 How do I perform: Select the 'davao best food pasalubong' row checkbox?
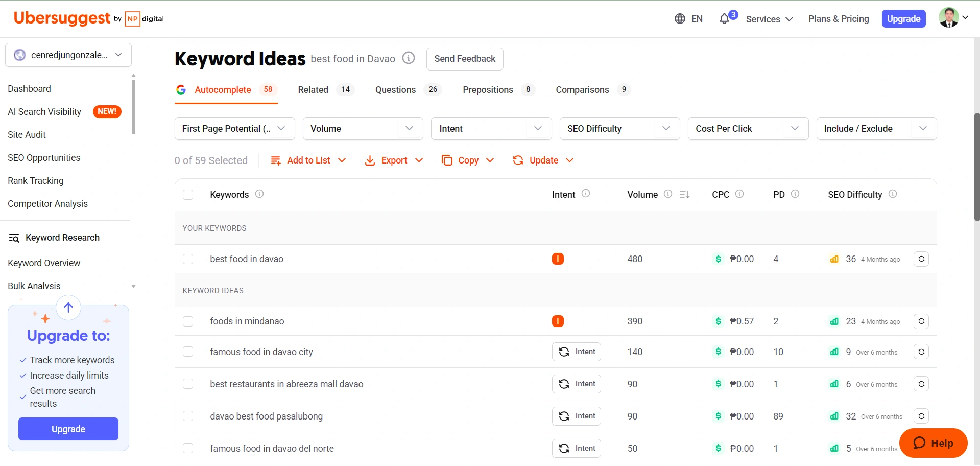pos(188,416)
